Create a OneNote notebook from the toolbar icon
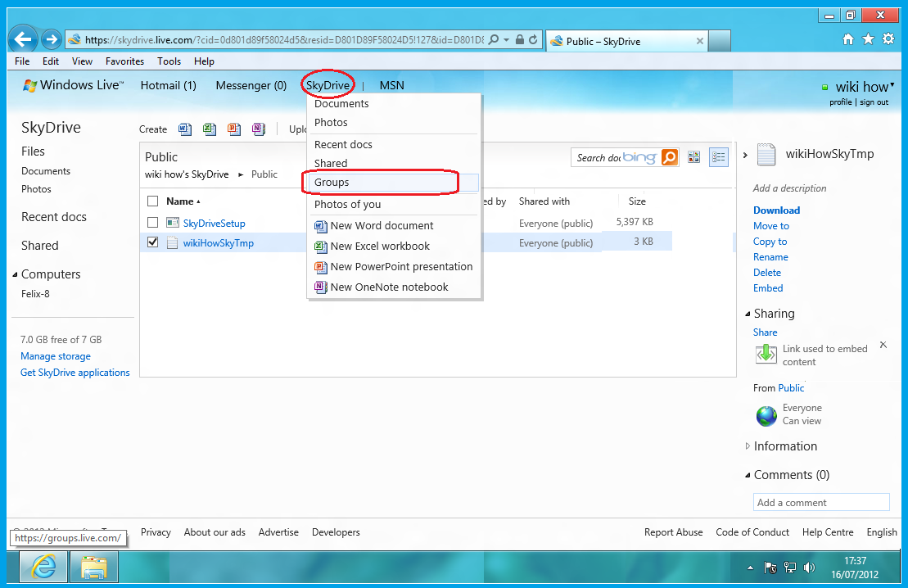The image size is (908, 588). (258, 129)
